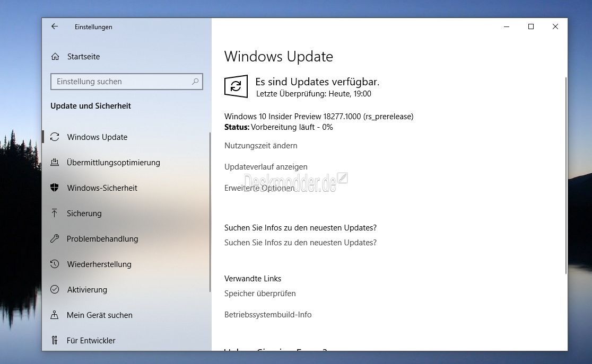Open Updateverlauf anzeigen
The height and width of the screenshot is (364, 592).
click(266, 167)
